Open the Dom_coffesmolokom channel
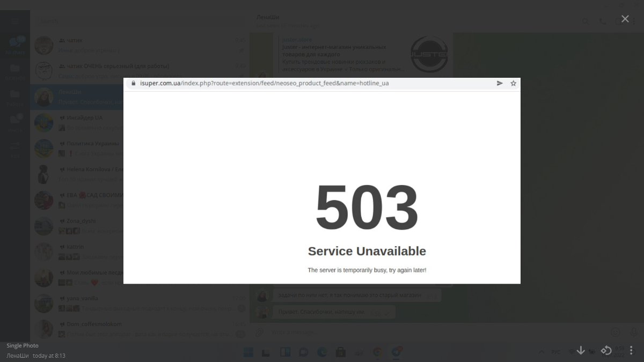This screenshot has width=644, height=362. [140, 329]
